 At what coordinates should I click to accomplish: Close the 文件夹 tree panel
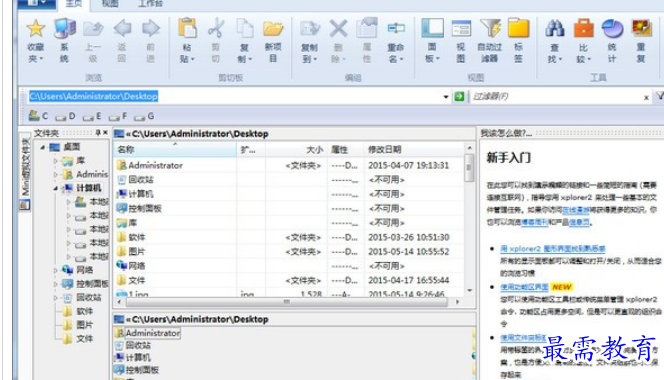click(x=105, y=133)
